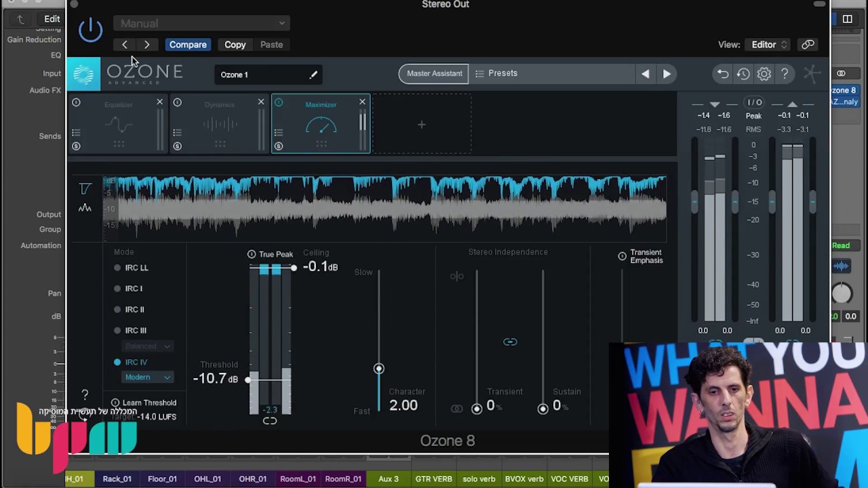Click the Compare button
The height and width of the screenshot is (488, 868).
click(x=188, y=45)
